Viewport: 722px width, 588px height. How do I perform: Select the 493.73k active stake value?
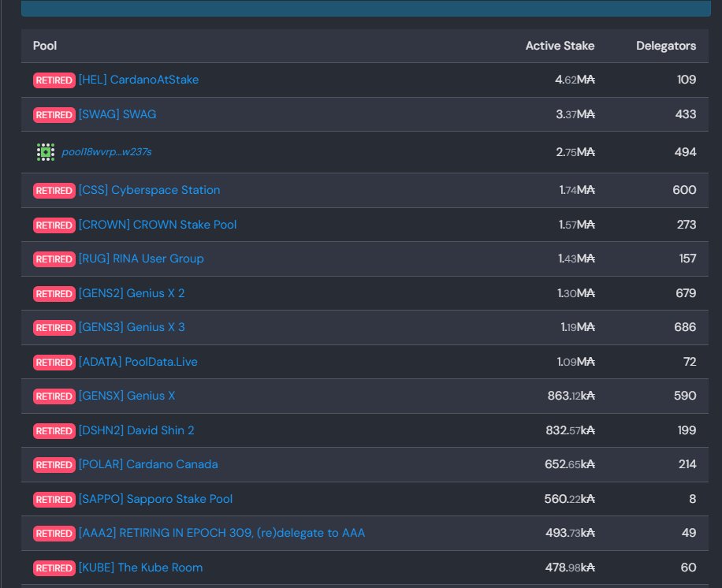pos(570,533)
